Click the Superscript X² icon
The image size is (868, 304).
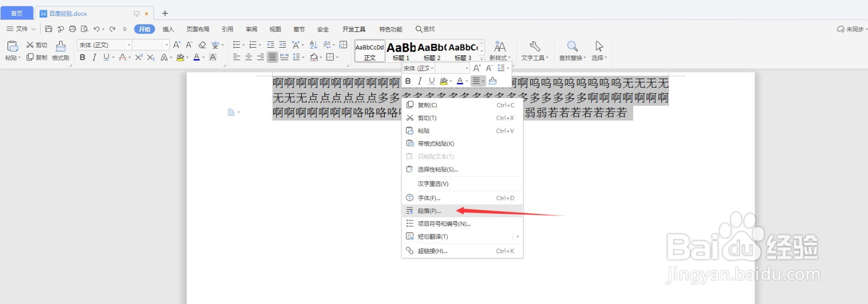(139, 57)
